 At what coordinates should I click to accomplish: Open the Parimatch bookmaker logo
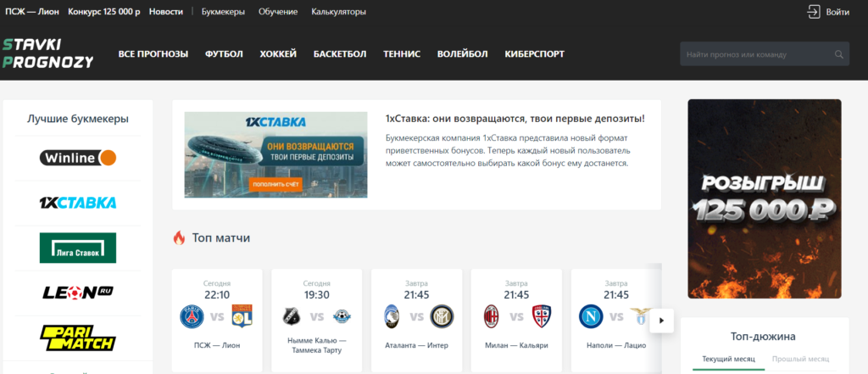(78, 338)
